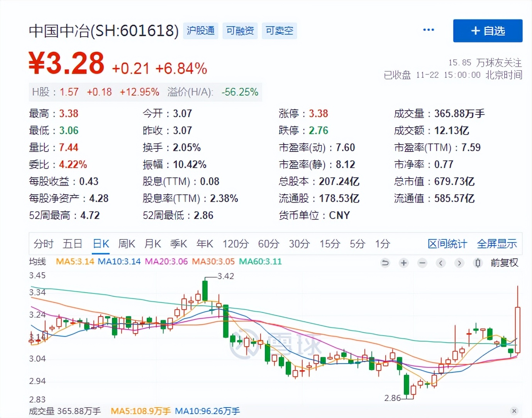
Task: Close the volume panel with the × icon
Action: pyautogui.click(x=514, y=411)
